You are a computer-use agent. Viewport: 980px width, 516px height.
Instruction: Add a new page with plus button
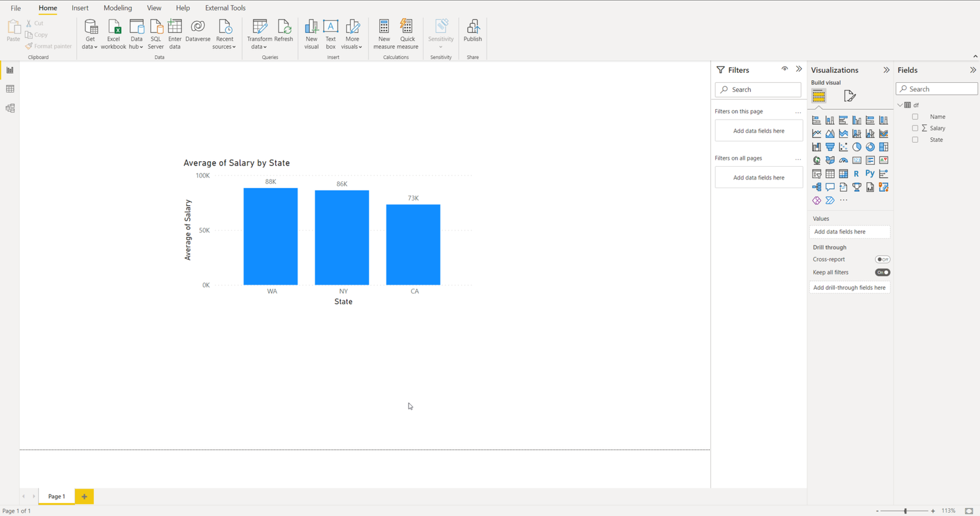click(x=85, y=496)
